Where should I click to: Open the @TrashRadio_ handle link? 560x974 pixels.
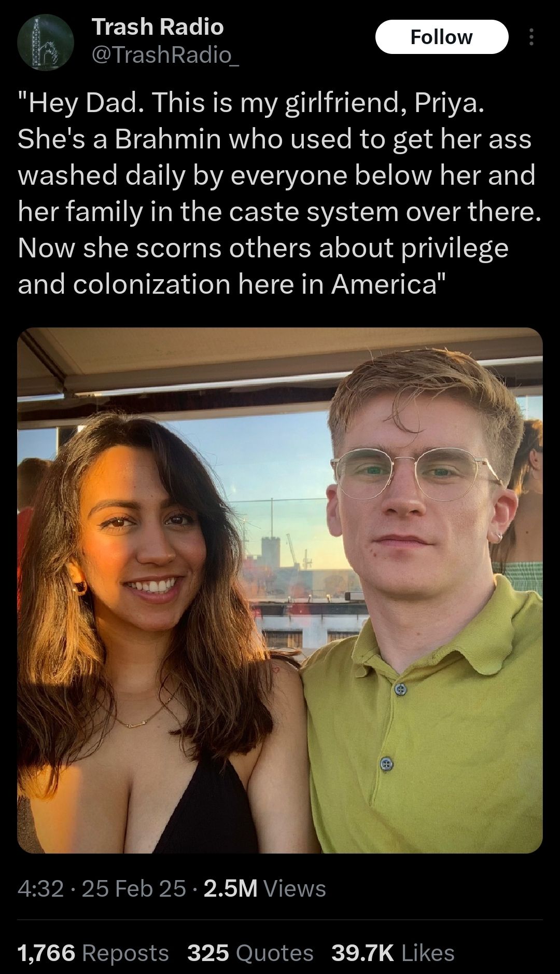165,54
